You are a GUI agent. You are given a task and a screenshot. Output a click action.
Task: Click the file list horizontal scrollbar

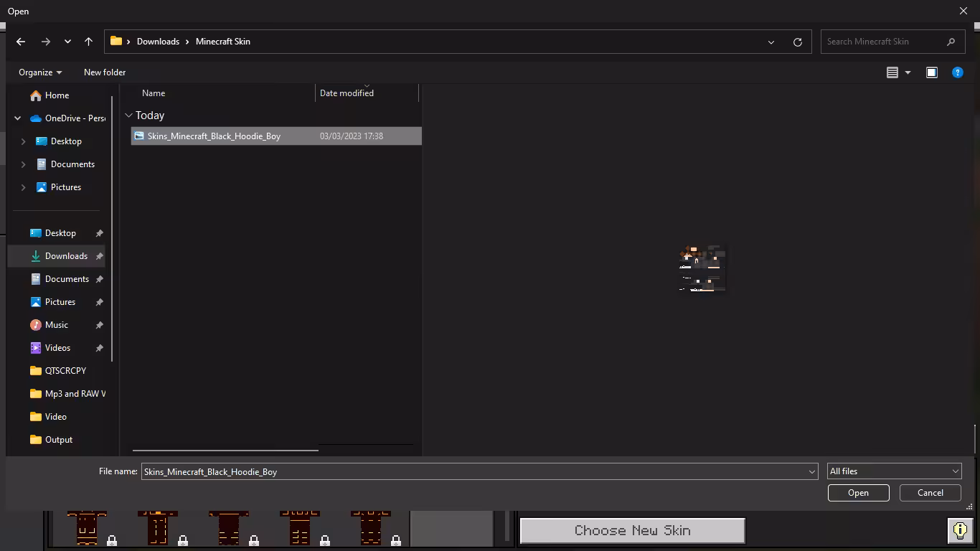click(225, 451)
